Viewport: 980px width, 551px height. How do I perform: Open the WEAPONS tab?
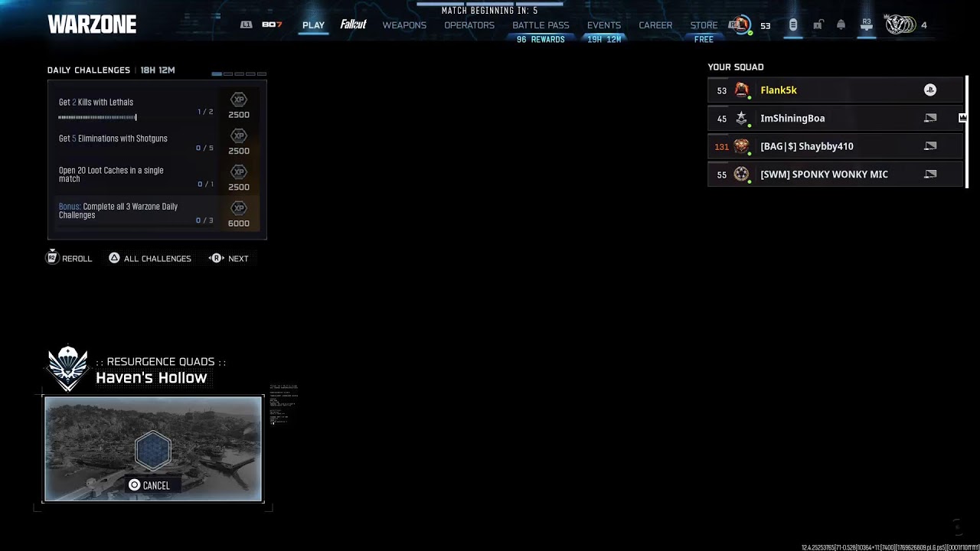click(x=404, y=25)
